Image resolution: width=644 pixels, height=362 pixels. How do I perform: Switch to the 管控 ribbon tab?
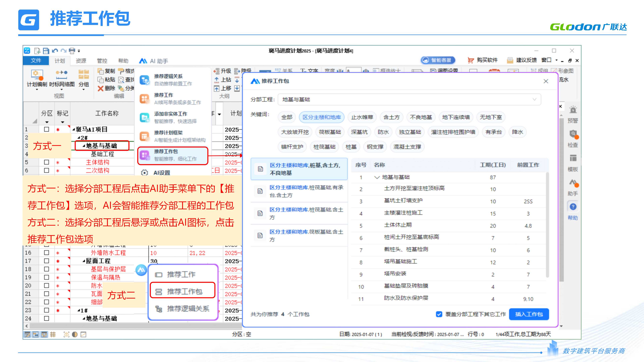[x=102, y=61]
